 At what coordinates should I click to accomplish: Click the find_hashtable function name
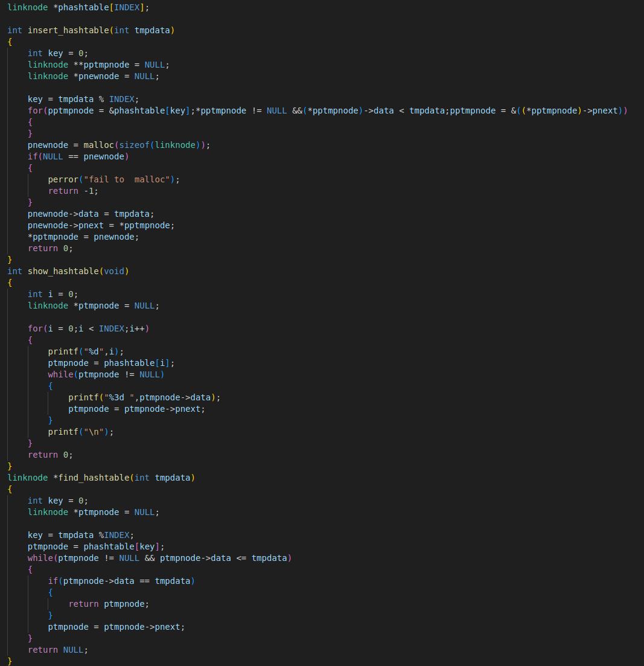(94, 478)
